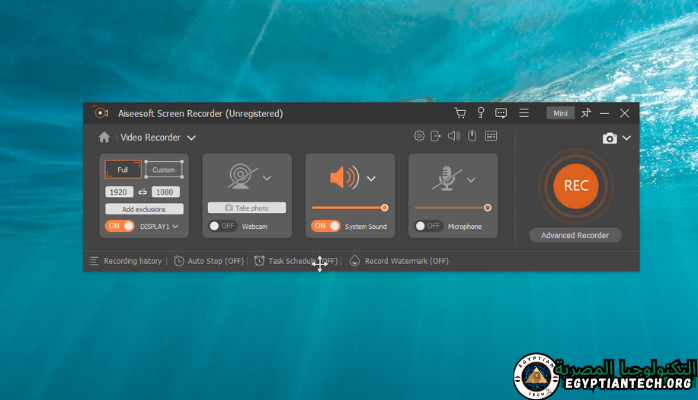This screenshot has height=400, width=698.
Task: Open the hamburger menu in title bar
Action: (x=524, y=114)
